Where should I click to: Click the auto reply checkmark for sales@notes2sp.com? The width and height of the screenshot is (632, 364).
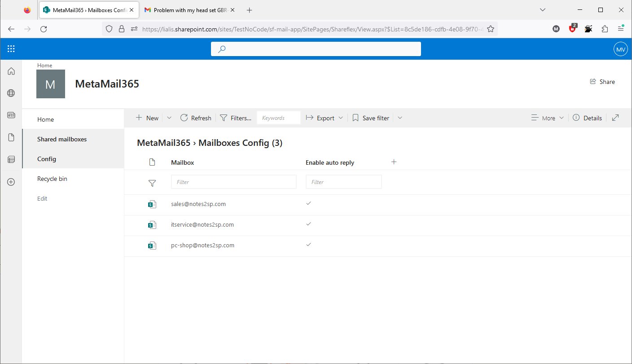tap(308, 203)
